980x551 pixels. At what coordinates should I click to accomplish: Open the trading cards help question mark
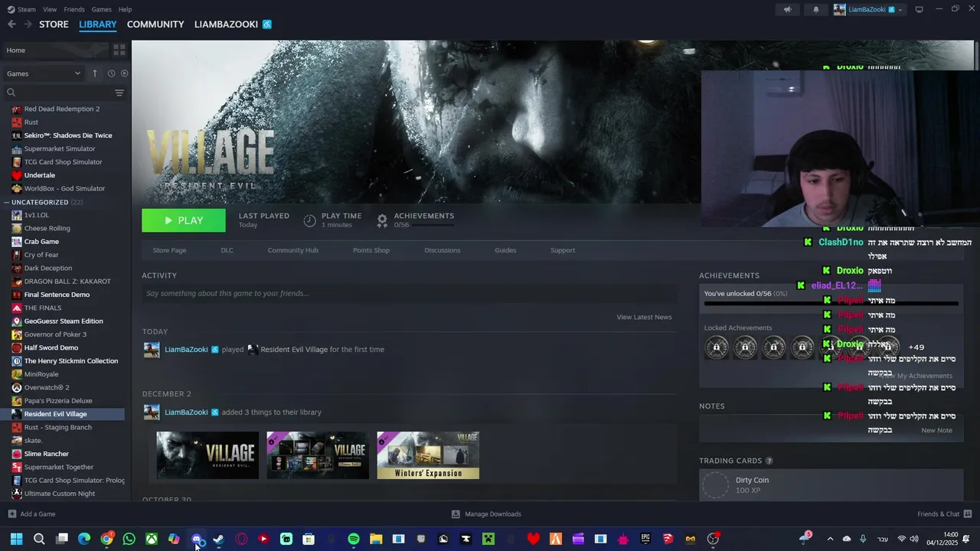point(769,461)
